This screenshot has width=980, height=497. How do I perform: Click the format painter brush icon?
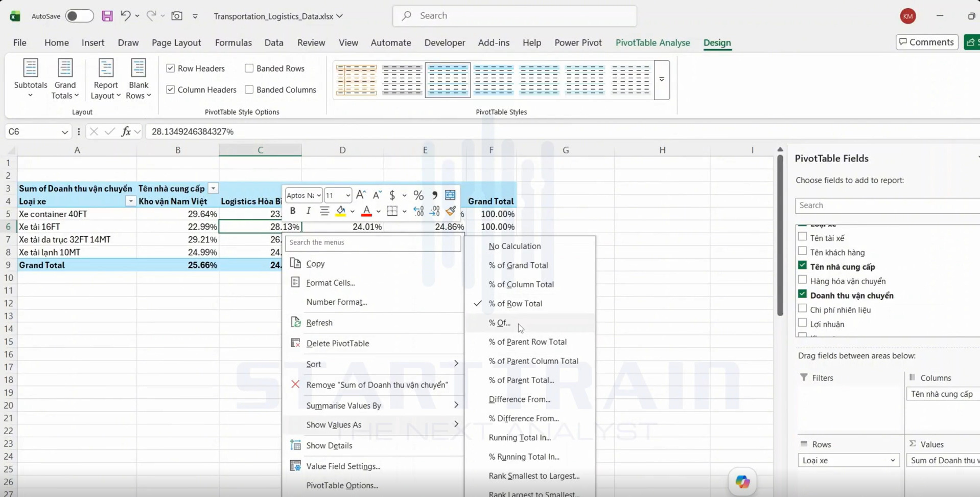click(450, 211)
